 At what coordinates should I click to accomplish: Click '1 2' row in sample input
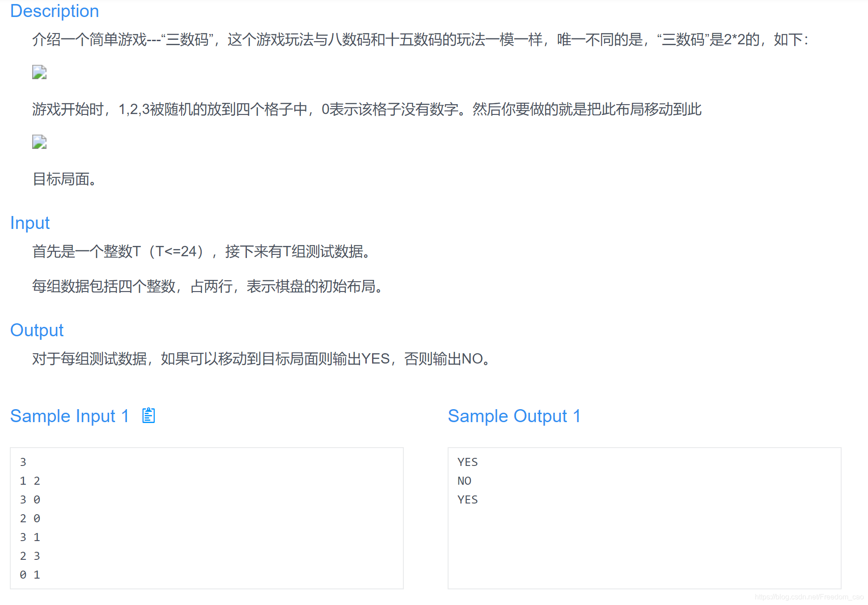(30, 481)
